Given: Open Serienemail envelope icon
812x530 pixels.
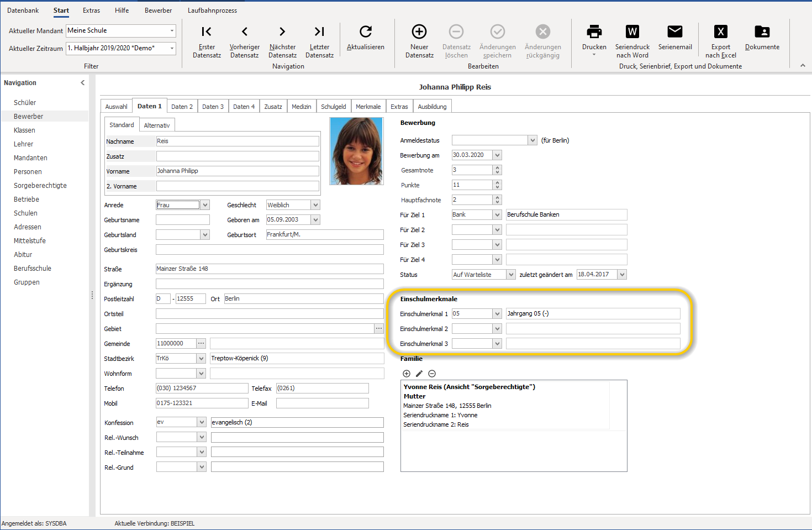Looking at the screenshot, I should click(675, 32).
